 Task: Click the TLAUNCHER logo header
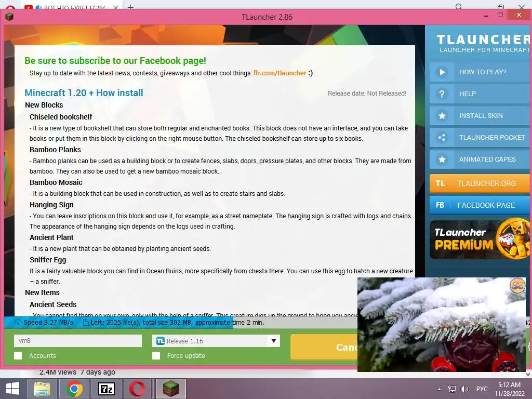[x=483, y=44]
